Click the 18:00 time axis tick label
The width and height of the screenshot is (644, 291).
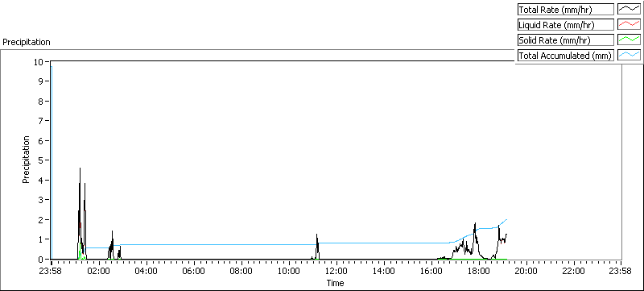tap(478, 271)
